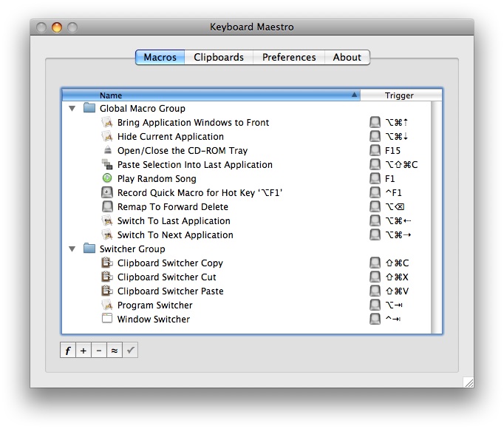Click hot key icon for Window Switcher trigger

[375, 319]
